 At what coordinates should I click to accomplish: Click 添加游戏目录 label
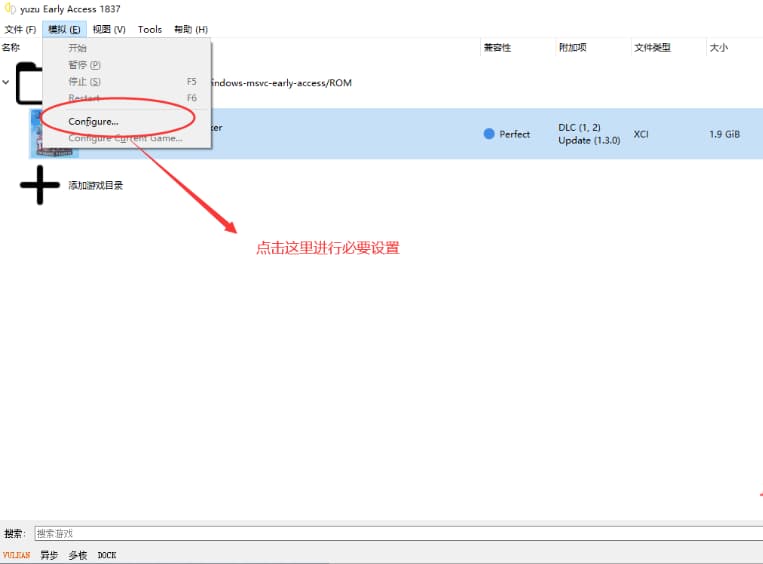click(95, 185)
